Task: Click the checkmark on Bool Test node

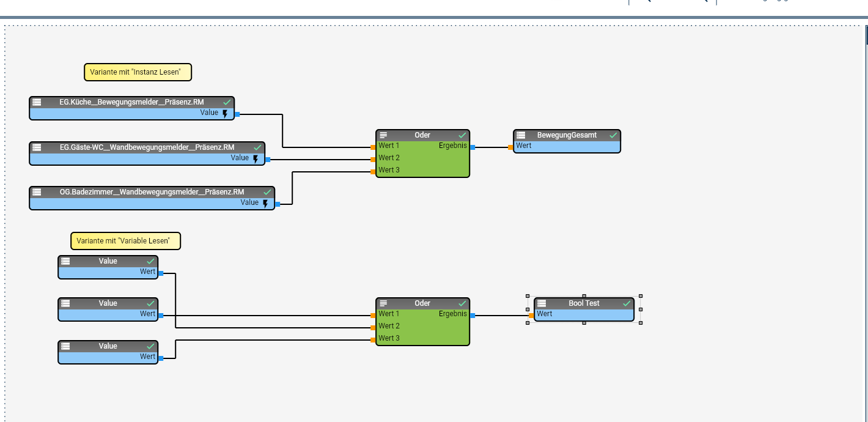Action: point(627,303)
